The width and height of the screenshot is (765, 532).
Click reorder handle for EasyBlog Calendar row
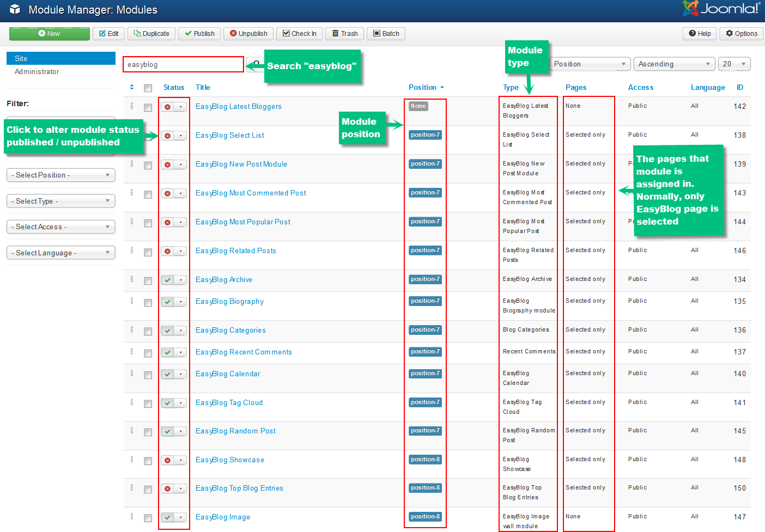coord(132,373)
